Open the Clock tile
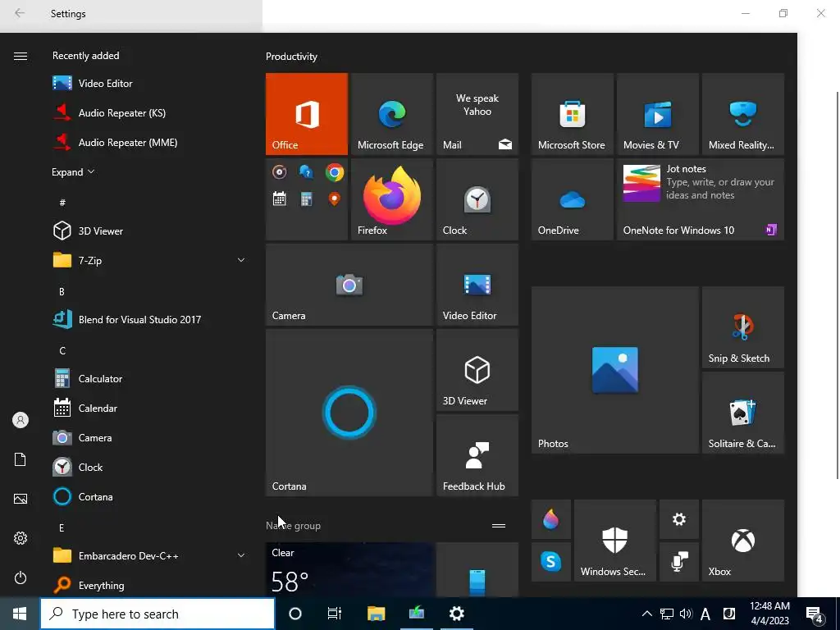 click(x=477, y=199)
